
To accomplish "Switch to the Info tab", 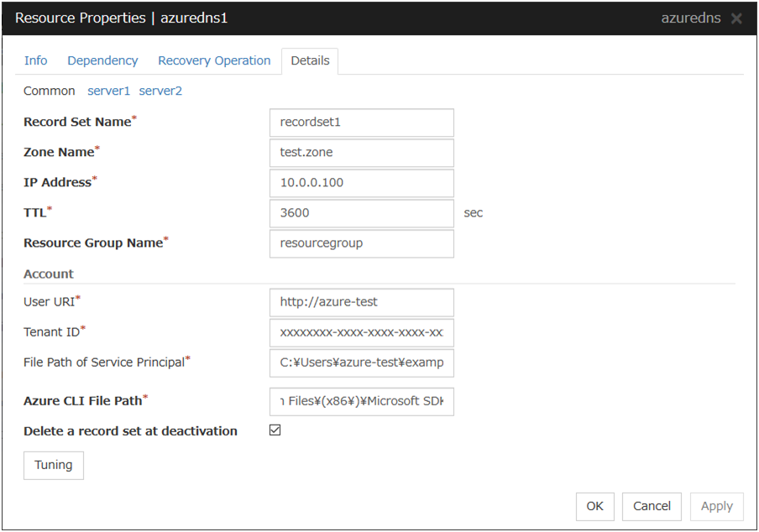I will pyautogui.click(x=36, y=60).
